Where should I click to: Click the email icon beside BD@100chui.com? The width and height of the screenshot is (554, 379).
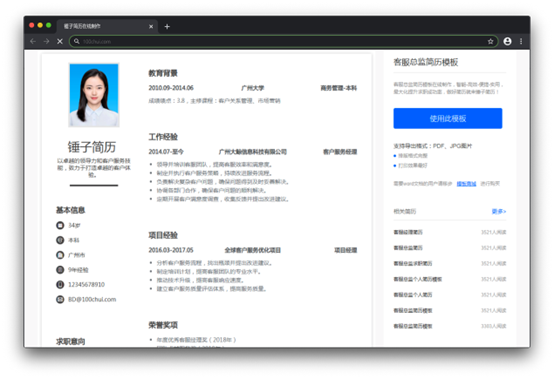(x=60, y=299)
